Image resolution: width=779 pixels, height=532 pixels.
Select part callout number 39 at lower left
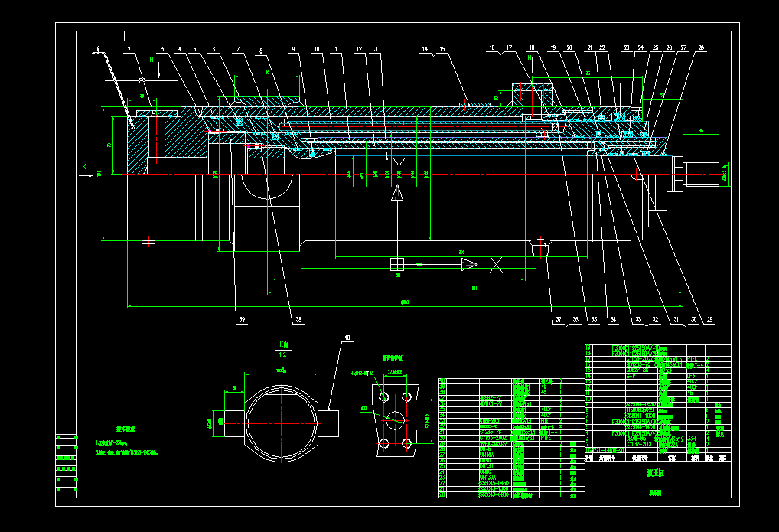pos(242,320)
